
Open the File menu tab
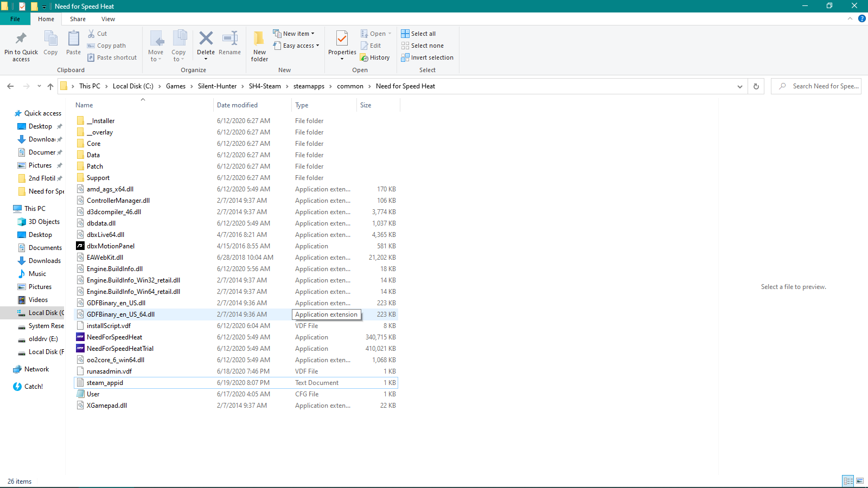click(x=15, y=19)
